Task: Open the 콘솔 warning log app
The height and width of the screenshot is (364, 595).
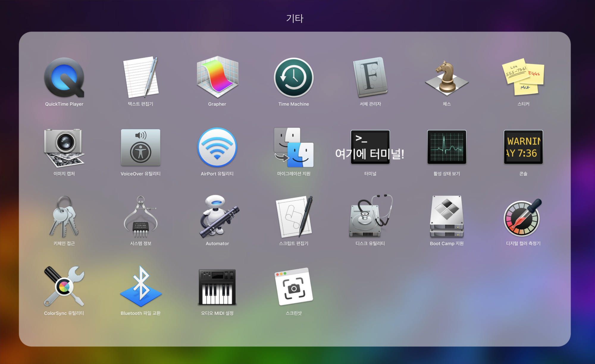Action: 523,147
